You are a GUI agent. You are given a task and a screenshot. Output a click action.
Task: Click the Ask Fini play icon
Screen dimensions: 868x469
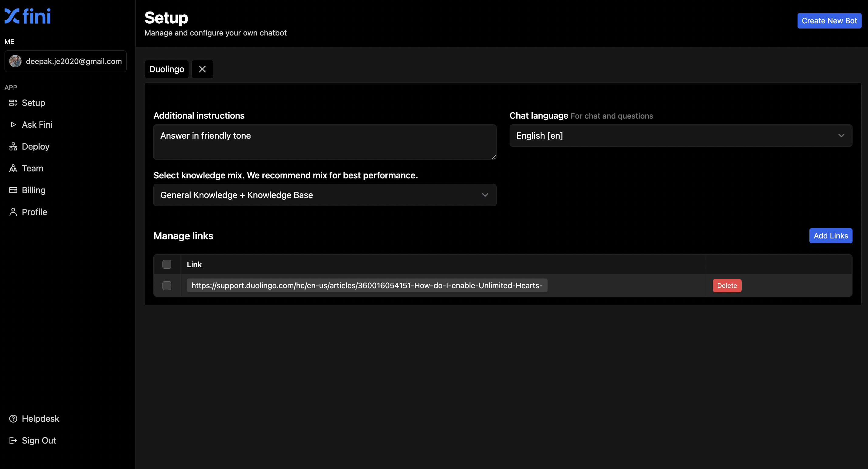[x=13, y=125]
